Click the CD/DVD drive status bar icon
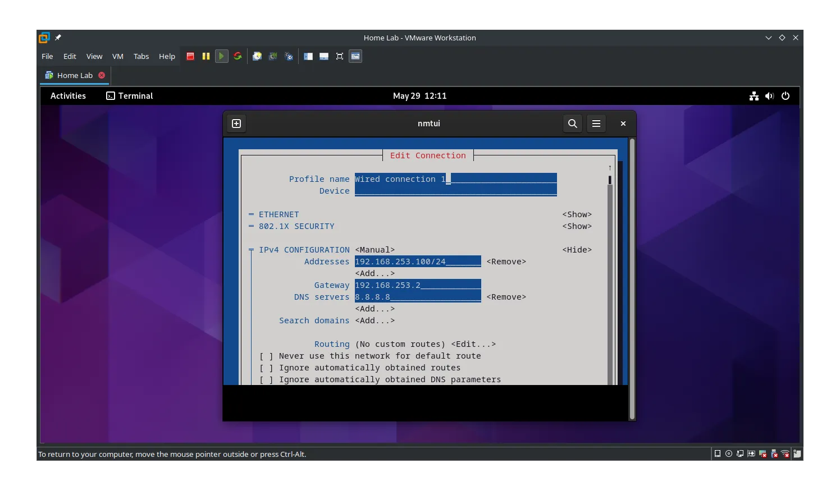Screen dimensions: 840x504 tap(729, 453)
